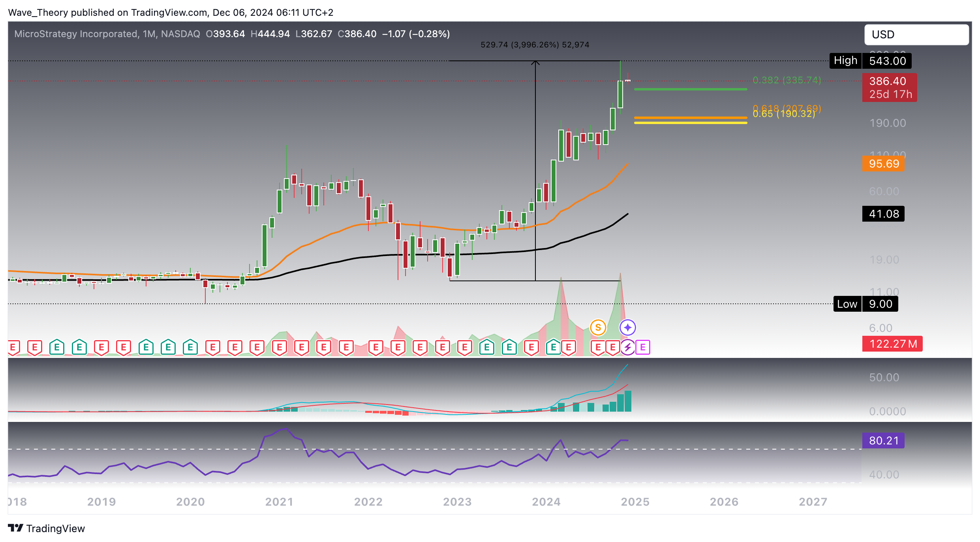The width and height of the screenshot is (980, 542).
Task: Click the '529.74 (3,996.26%) 52,974' measurement label
Action: coord(535,45)
